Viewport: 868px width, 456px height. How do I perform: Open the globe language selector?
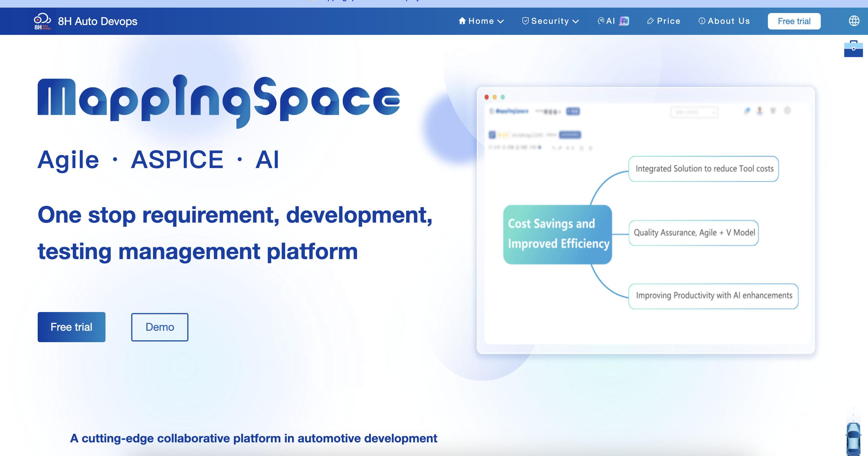[x=853, y=21]
